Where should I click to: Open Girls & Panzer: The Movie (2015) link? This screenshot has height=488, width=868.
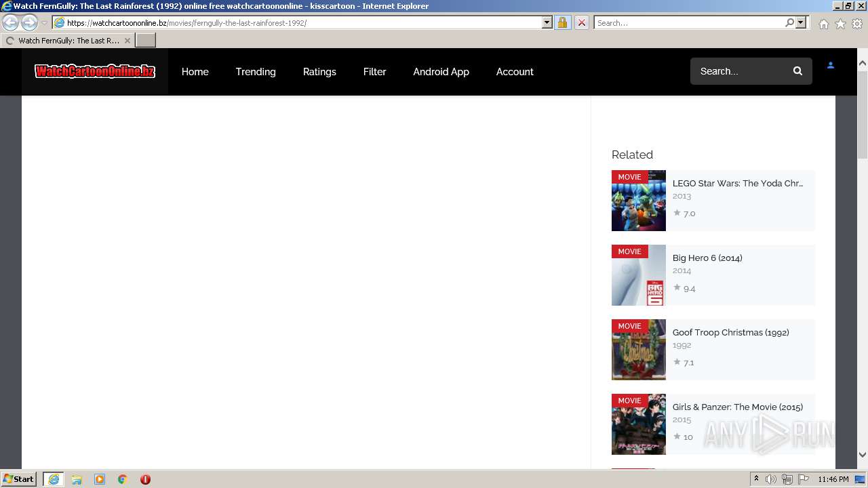(738, 407)
